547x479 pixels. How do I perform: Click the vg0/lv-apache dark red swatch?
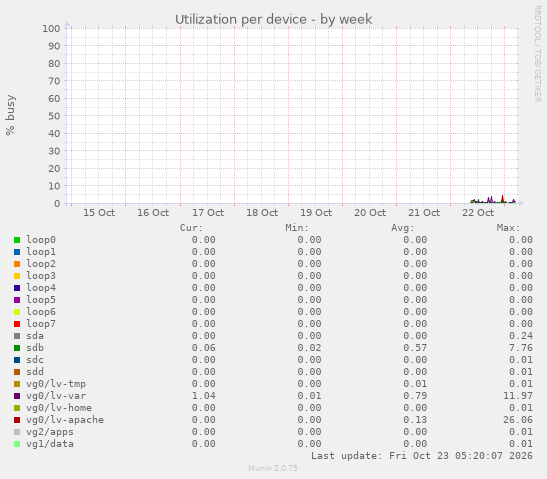click(17, 420)
